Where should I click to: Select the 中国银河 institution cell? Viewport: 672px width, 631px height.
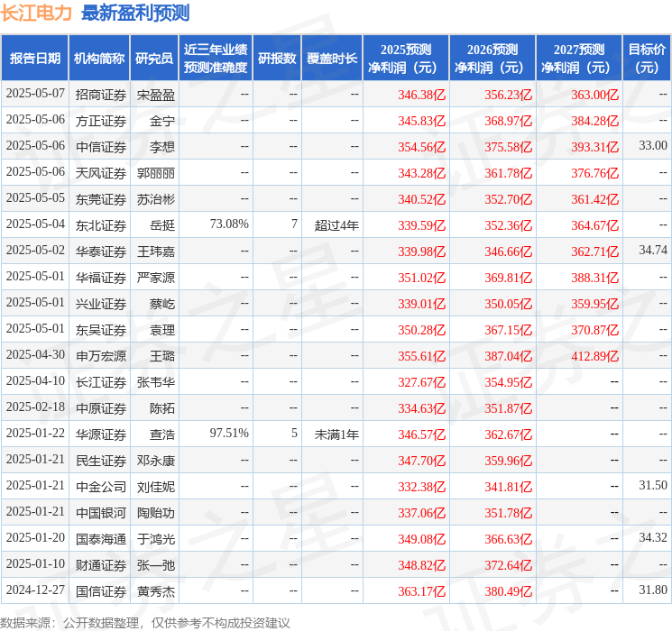pyautogui.click(x=101, y=513)
